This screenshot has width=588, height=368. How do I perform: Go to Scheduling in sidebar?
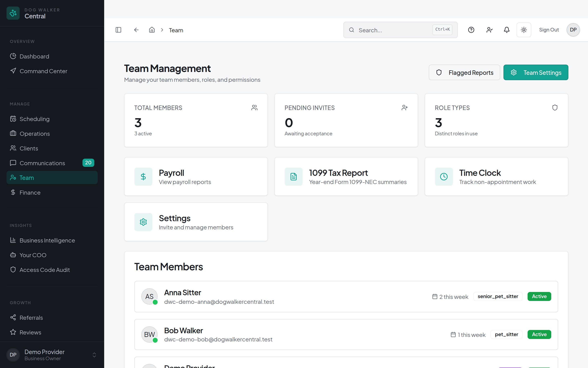[x=52, y=119]
